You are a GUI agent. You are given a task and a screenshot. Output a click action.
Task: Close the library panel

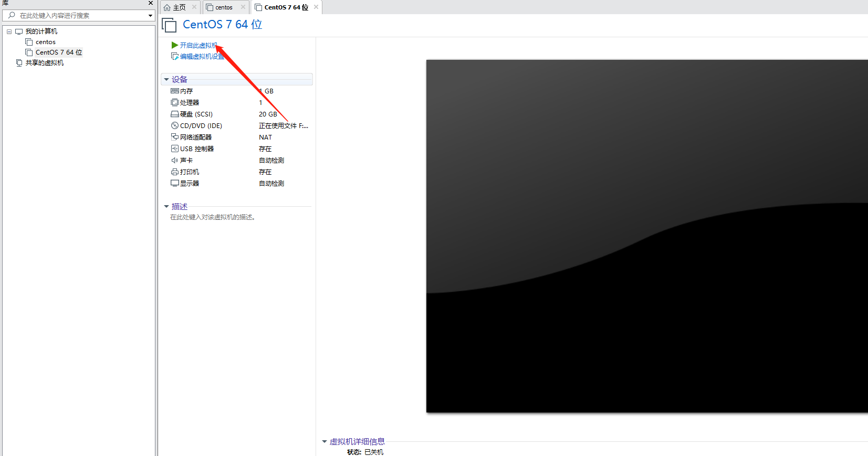pyautogui.click(x=151, y=3)
